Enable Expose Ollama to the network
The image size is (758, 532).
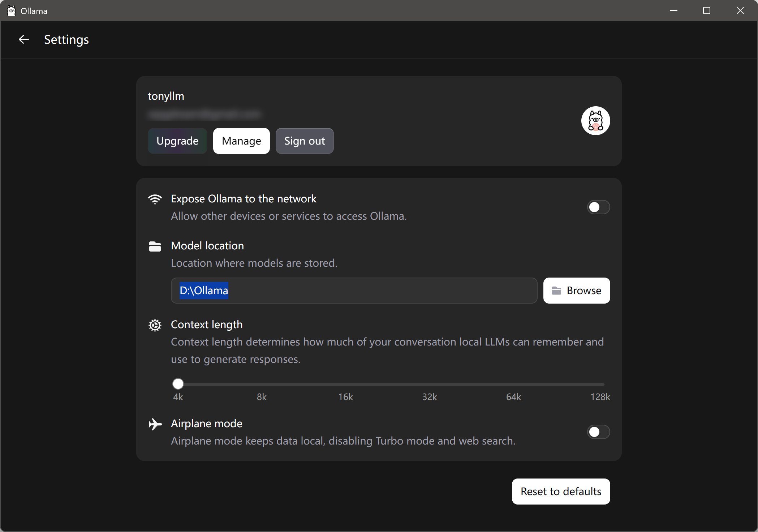(598, 207)
